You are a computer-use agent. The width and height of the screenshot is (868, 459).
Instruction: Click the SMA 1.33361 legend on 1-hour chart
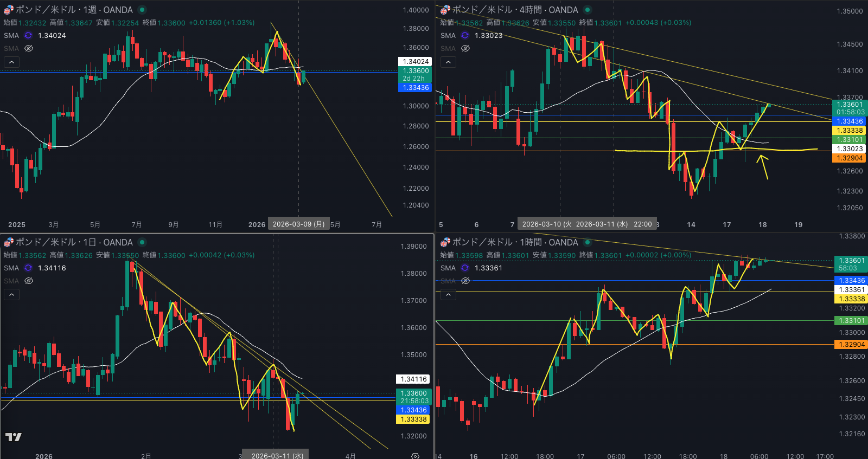tap(471, 268)
